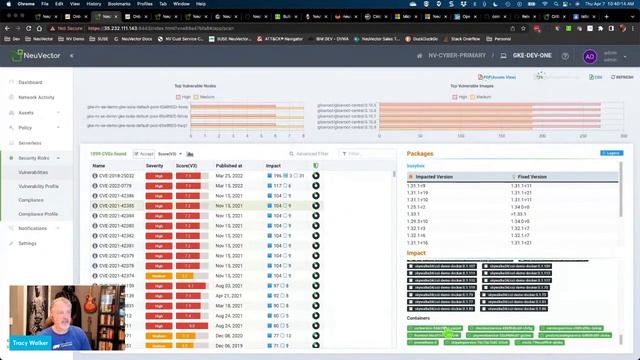Open the Chrome History menu
640x360 pixels.
pyautogui.click(x=93, y=4)
